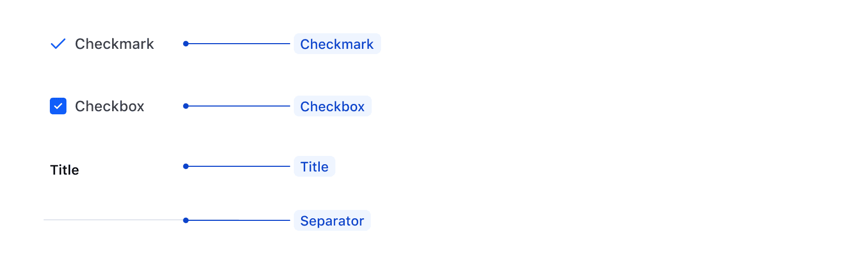
Task: Select the gray Checkmark item text
Action: point(114,44)
